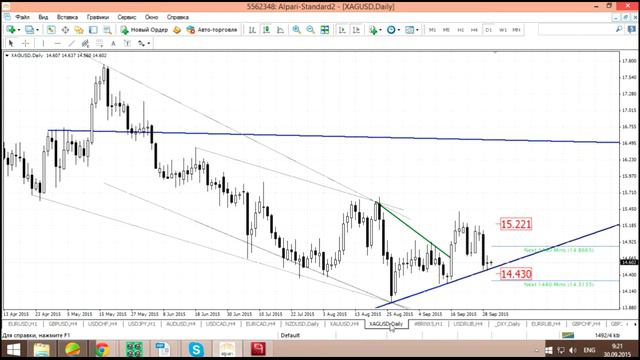The image size is (640, 360).
Task: Switch to bar chart mode
Action: (x=252, y=30)
